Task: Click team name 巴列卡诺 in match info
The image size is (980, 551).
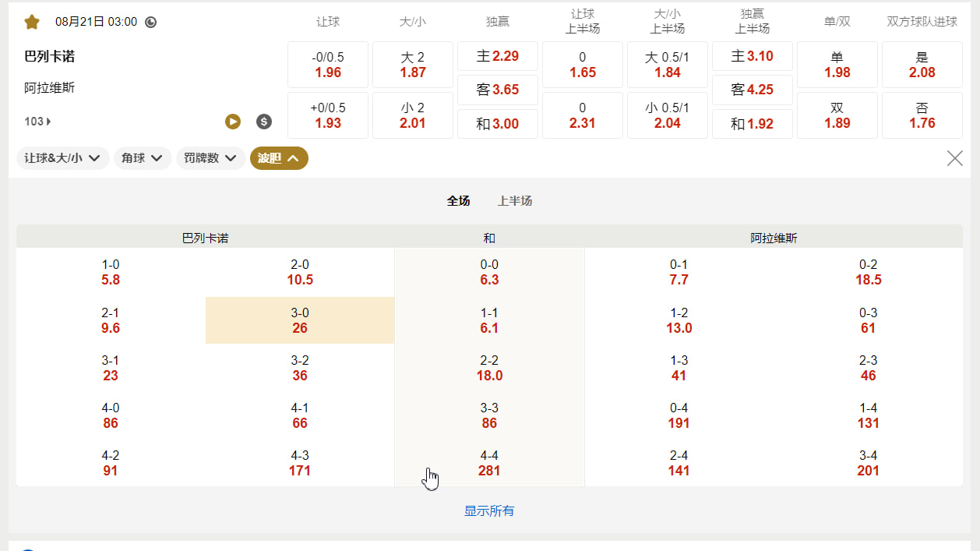Action: coord(50,56)
